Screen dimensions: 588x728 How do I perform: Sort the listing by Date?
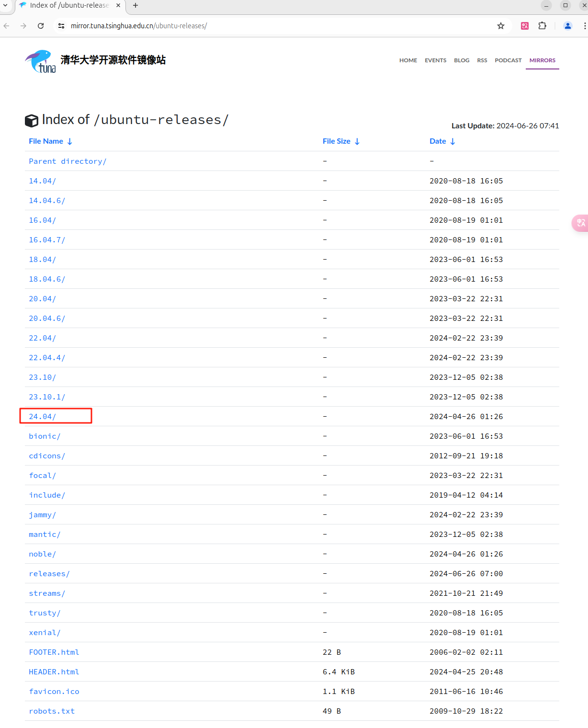pyautogui.click(x=442, y=141)
